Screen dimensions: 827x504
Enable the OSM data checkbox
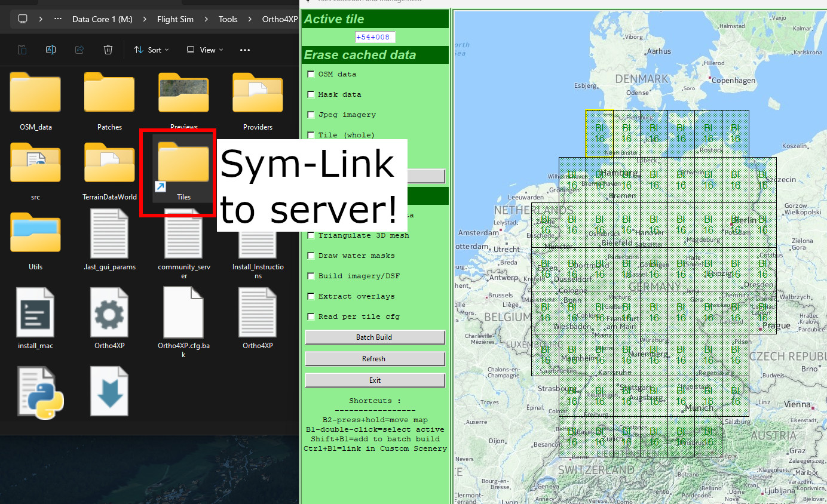click(311, 74)
